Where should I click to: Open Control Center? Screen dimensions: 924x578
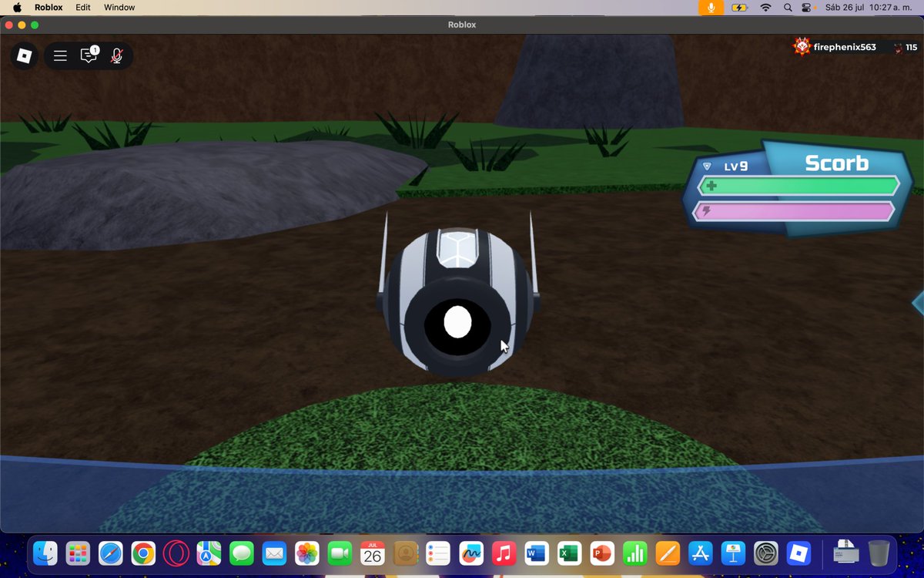pyautogui.click(x=807, y=7)
